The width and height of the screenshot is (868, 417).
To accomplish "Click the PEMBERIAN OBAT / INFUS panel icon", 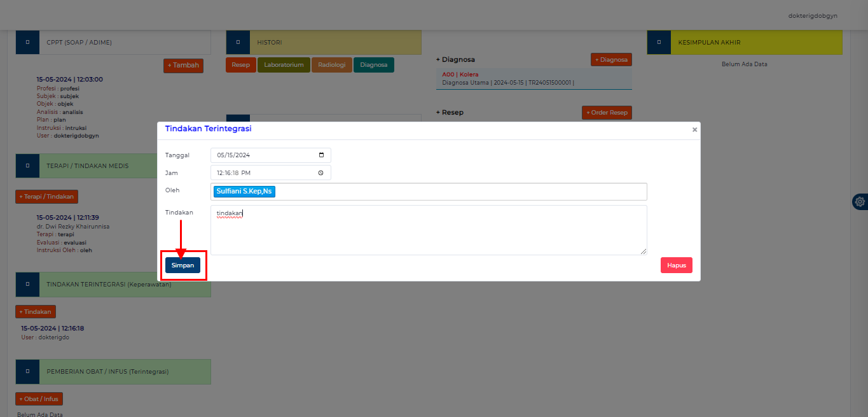I will tap(27, 371).
